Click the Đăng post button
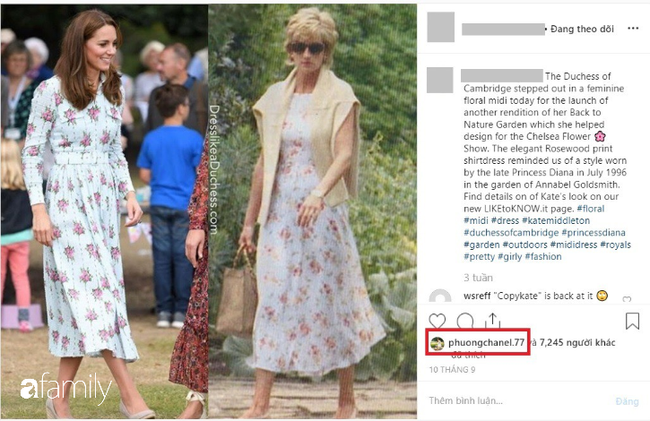Screen dimensions: 650x421 [627, 401]
